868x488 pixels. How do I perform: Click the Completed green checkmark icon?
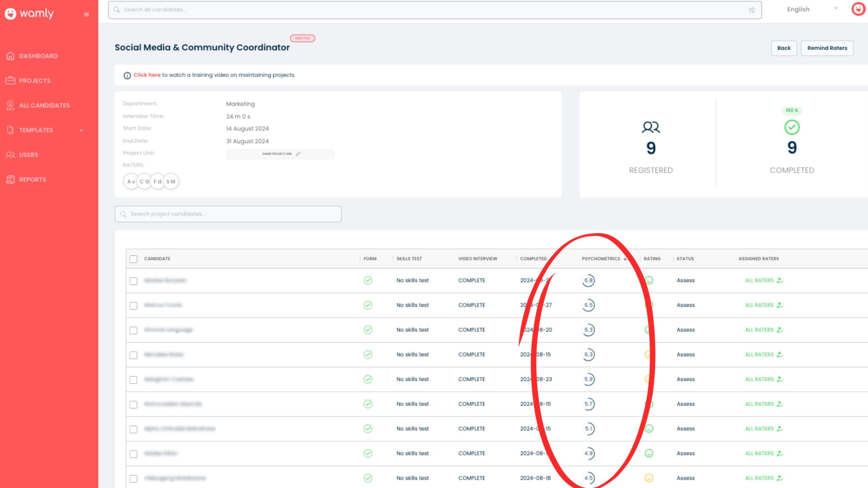click(792, 127)
